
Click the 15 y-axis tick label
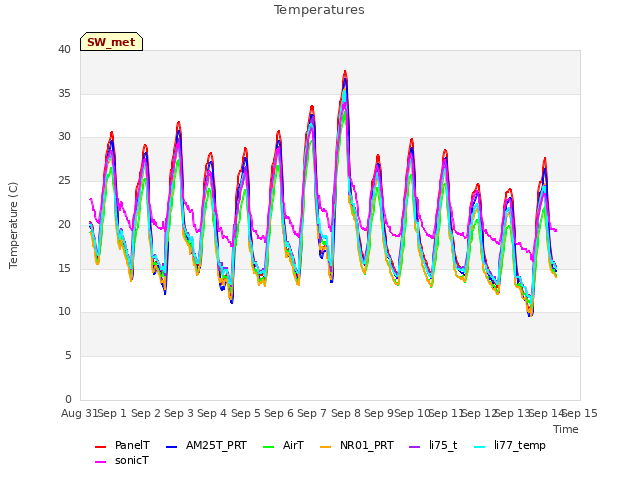click(64, 268)
